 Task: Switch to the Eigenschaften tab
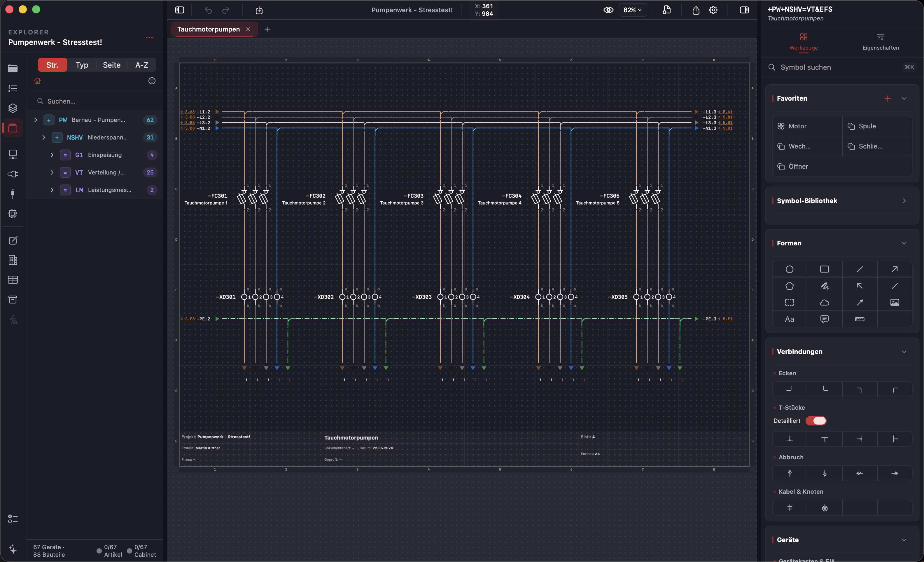[880, 42]
